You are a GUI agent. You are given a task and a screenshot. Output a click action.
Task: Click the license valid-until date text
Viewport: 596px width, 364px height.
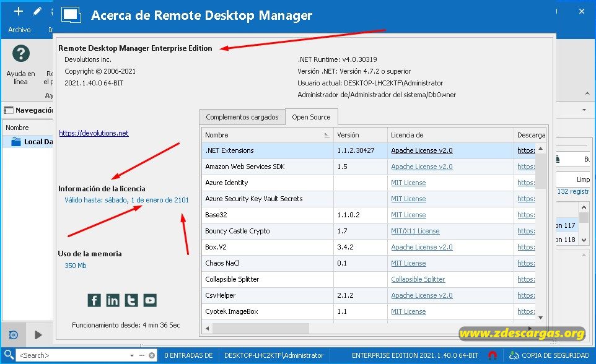[126, 200]
